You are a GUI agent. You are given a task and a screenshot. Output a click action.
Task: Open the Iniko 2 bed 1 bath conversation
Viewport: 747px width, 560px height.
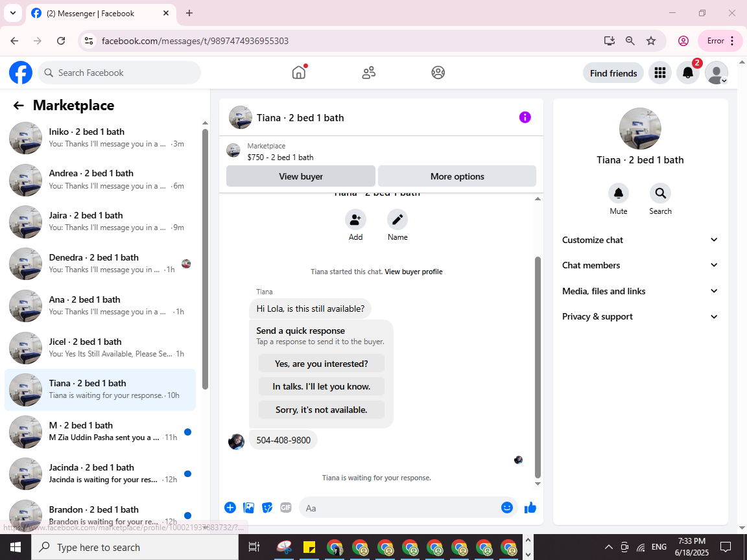[100, 137]
